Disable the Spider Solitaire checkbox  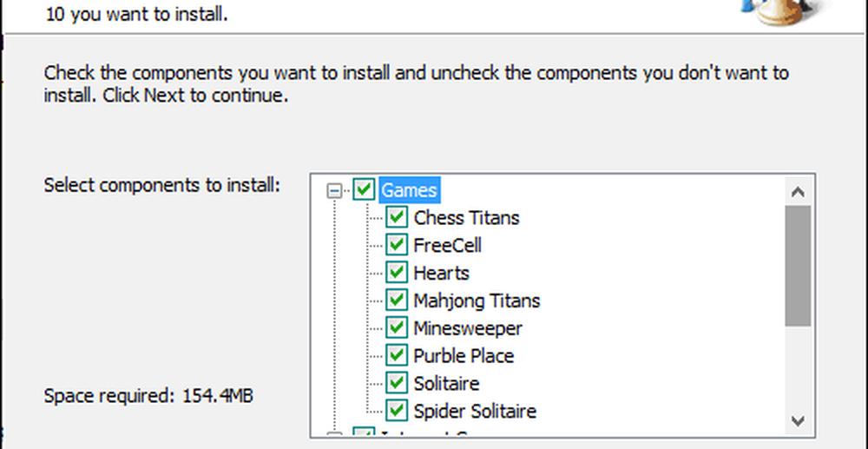coord(397,411)
